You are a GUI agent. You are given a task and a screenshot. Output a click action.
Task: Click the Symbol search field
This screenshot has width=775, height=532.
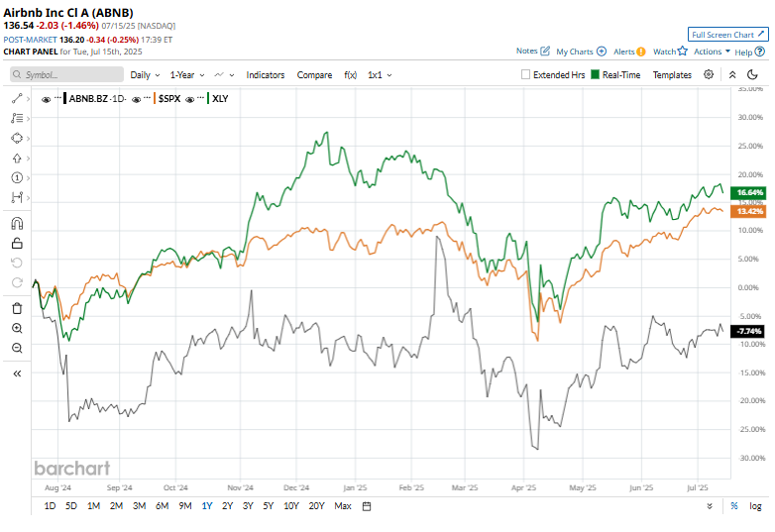[x=66, y=74]
